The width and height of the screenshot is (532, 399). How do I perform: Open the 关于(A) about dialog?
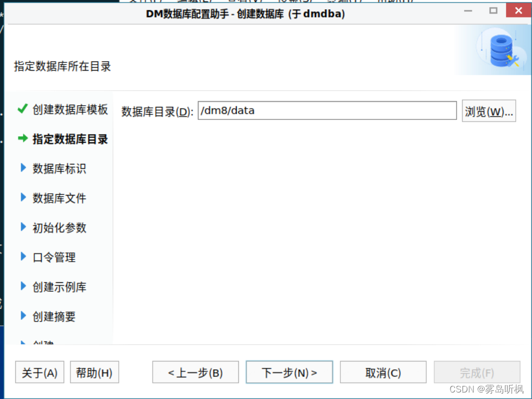click(x=40, y=372)
